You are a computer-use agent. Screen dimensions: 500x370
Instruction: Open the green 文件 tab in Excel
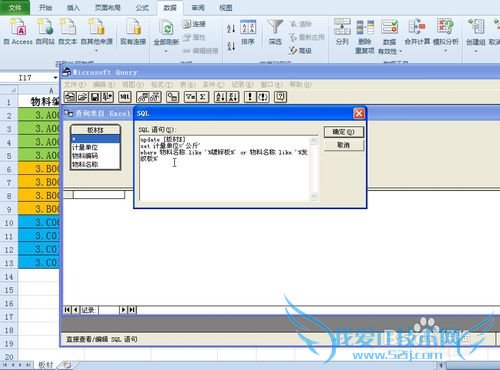[15, 7]
